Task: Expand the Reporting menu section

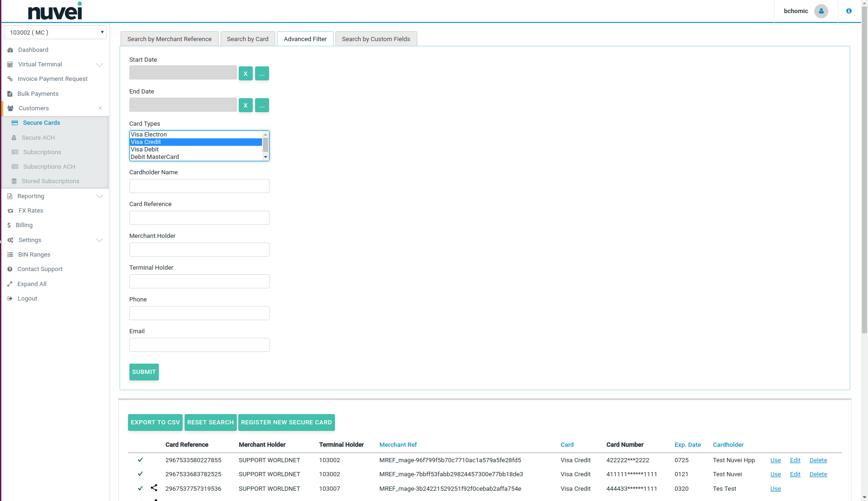Action: click(99, 196)
